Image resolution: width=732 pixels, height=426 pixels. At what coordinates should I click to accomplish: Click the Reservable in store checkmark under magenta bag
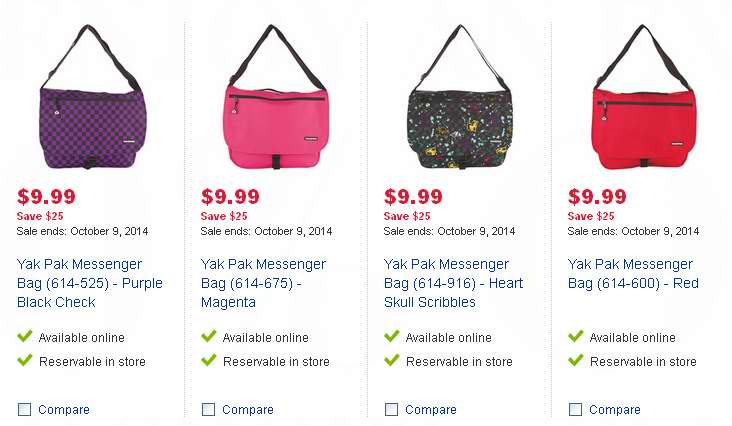click(209, 360)
